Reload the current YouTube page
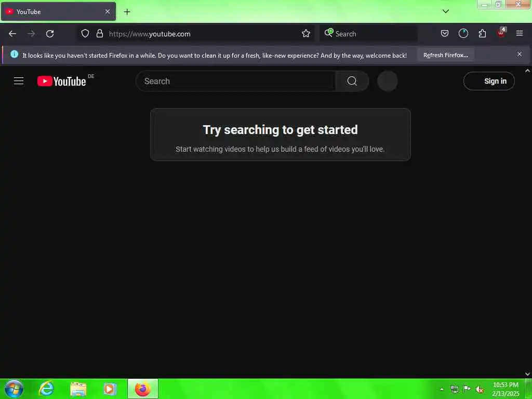 click(50, 34)
